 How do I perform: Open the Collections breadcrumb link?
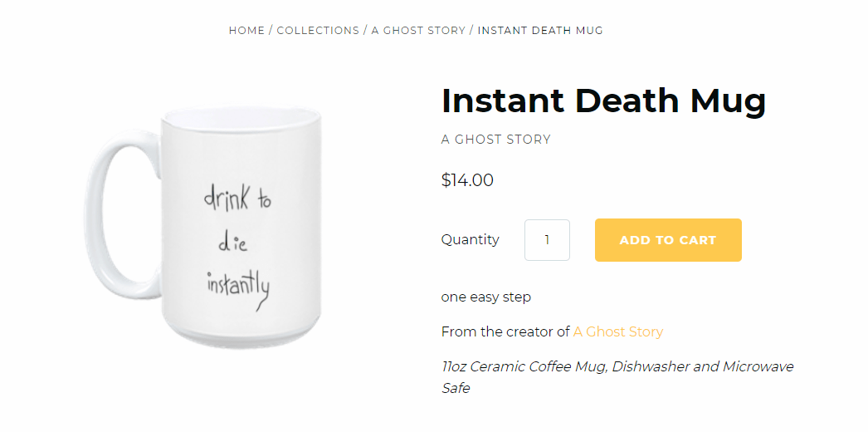[x=318, y=31]
